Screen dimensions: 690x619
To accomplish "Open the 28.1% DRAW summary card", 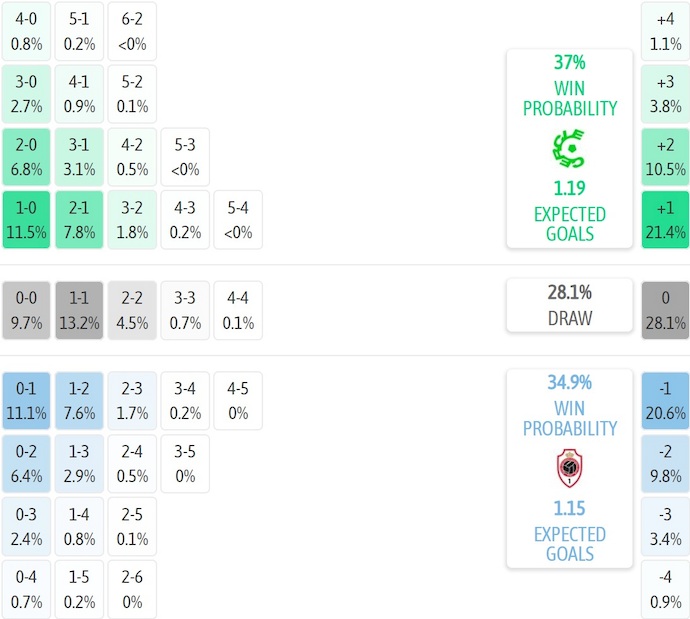I will 569,305.
